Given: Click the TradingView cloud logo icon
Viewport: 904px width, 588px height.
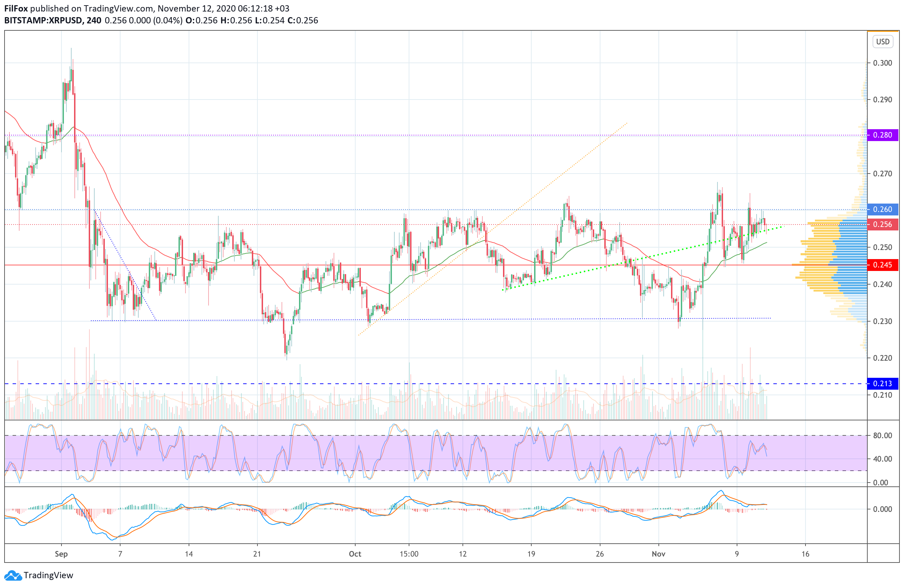Looking at the screenshot, I should coord(13,575).
